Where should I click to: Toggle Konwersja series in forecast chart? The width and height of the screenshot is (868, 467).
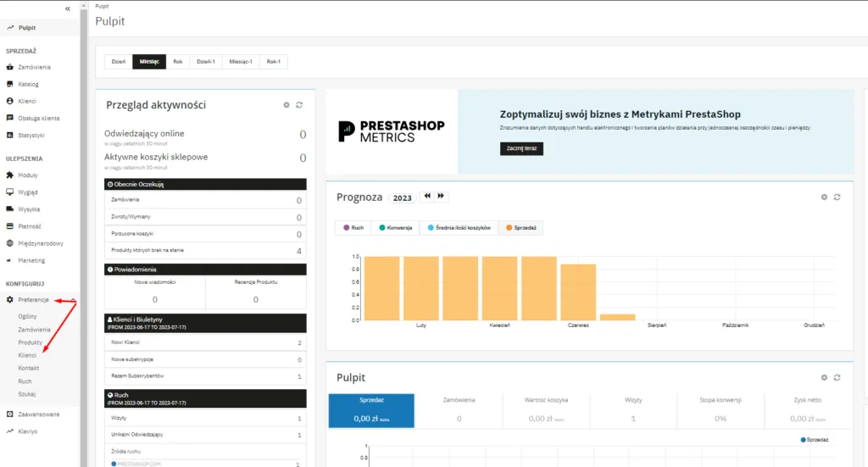(396, 227)
